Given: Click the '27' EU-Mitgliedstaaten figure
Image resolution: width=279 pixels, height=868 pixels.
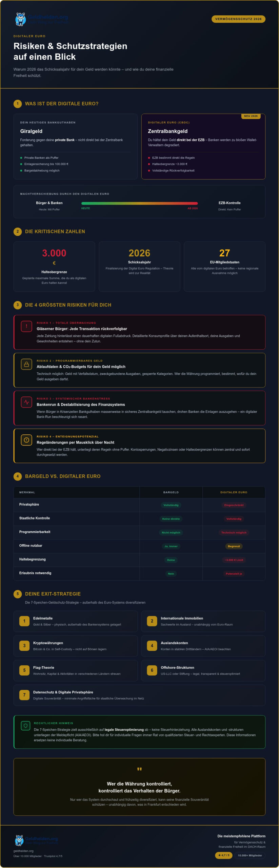Looking at the screenshot, I should coord(224,253).
